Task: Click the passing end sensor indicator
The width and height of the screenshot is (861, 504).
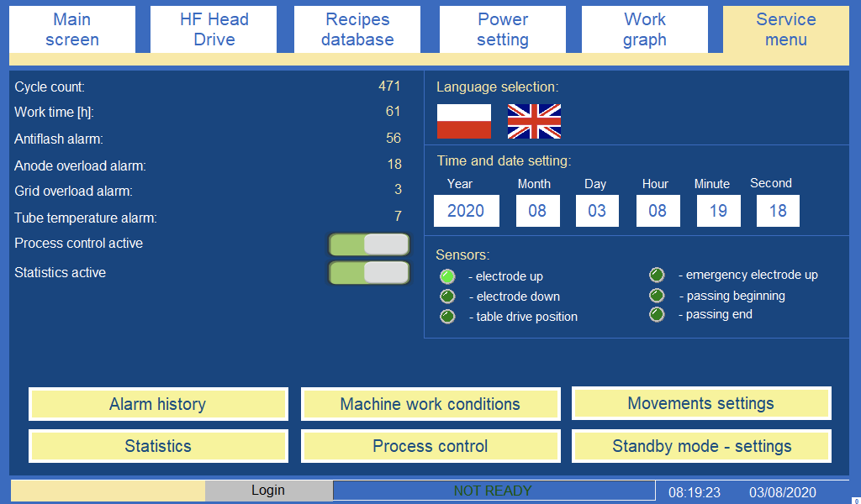Action: pos(657,315)
